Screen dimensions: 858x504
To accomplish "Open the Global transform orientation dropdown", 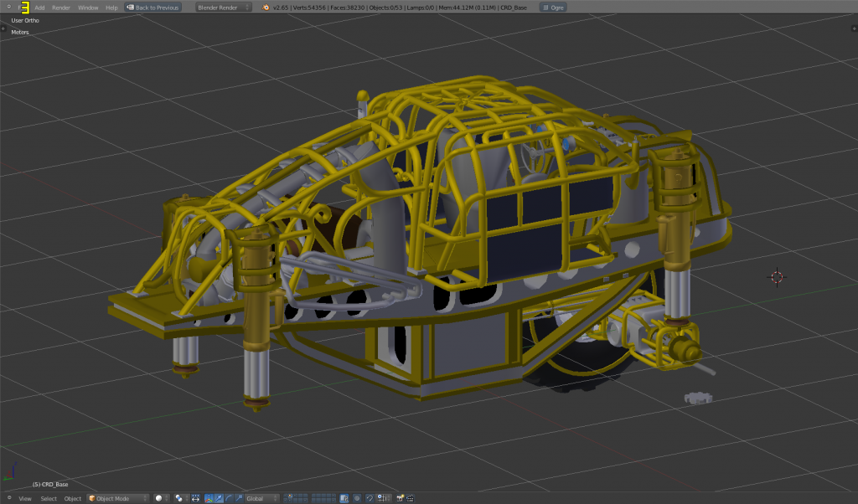I will 261,498.
